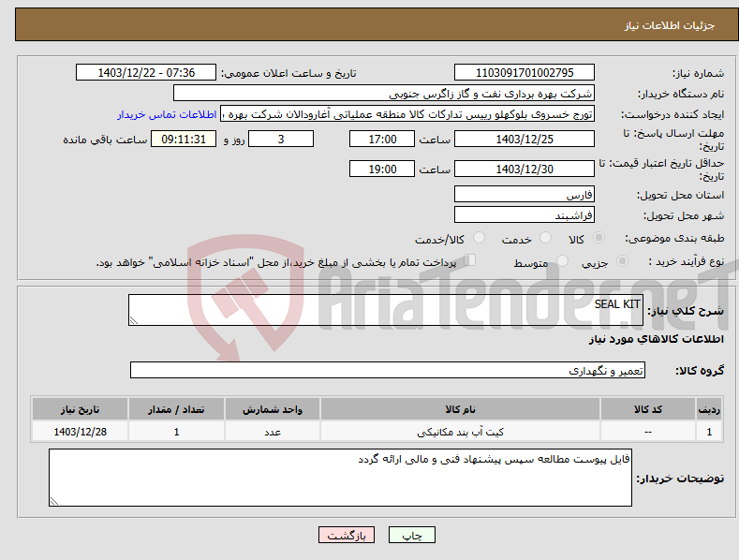Viewport: 739px width, 560px height.
Task: Click the نام کالا column header
Action: pos(460,409)
